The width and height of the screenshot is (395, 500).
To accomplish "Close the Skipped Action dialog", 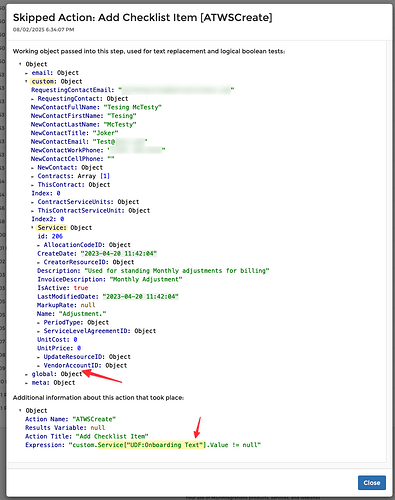I will [x=372, y=483].
